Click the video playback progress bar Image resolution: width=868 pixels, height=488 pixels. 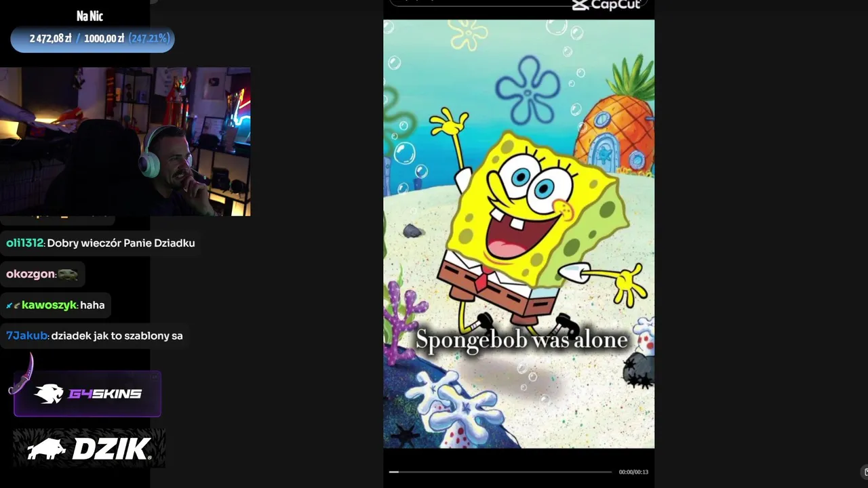[500, 472]
